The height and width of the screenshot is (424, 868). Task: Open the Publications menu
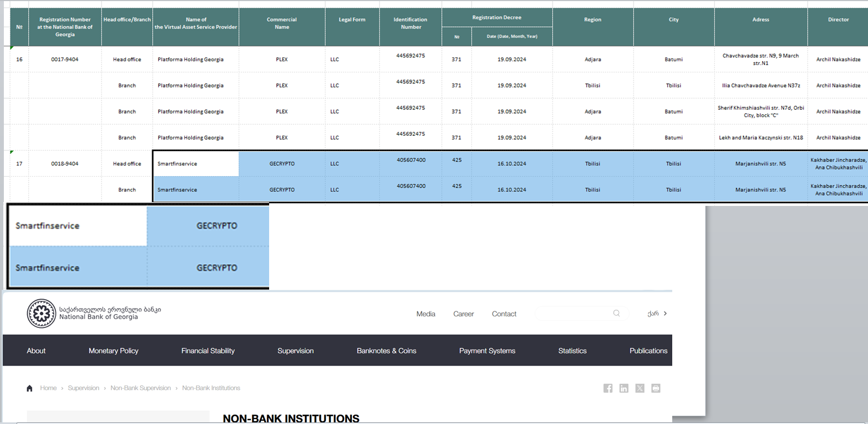coord(649,351)
